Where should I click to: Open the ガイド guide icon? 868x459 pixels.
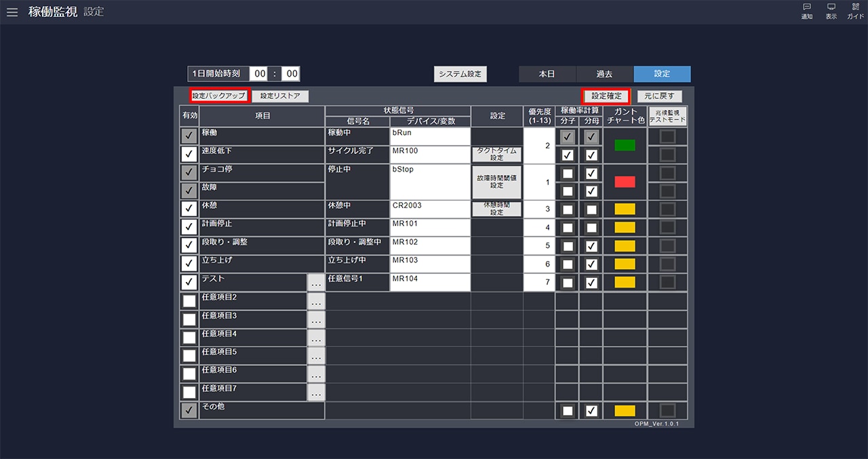pos(855,11)
